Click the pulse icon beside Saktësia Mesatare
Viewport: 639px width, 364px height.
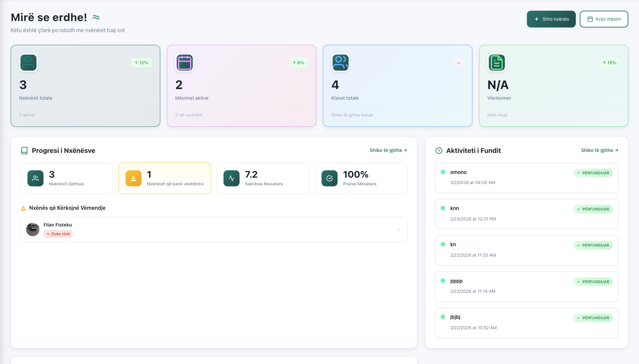click(x=232, y=178)
